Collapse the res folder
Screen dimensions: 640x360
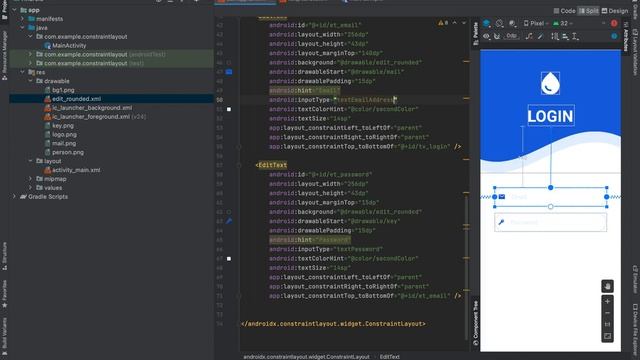[22, 72]
